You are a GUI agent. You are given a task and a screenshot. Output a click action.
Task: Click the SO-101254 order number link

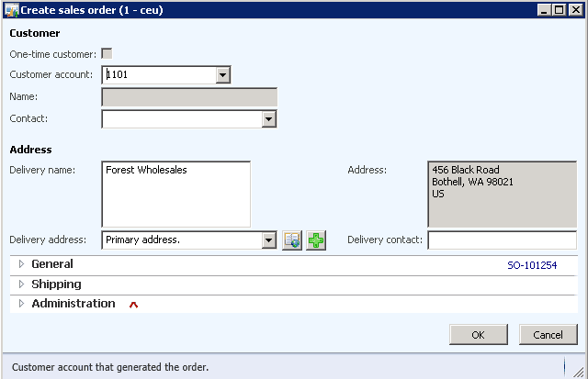[532, 265]
